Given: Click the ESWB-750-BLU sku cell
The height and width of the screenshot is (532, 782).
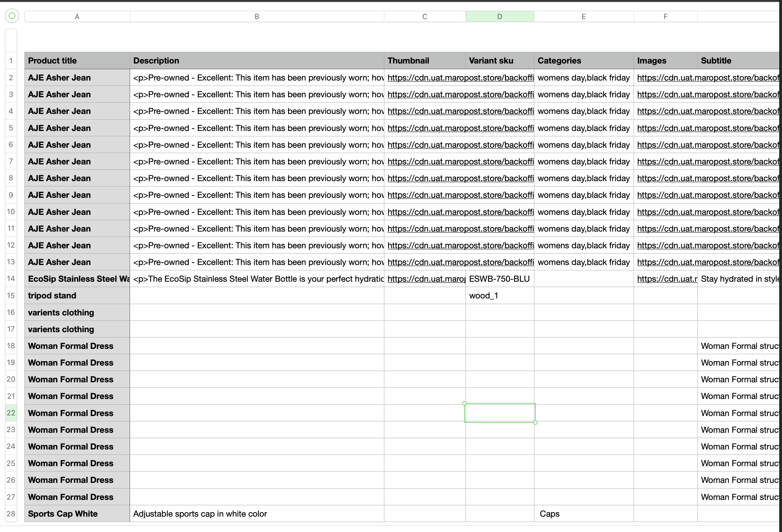Looking at the screenshot, I should coord(500,279).
